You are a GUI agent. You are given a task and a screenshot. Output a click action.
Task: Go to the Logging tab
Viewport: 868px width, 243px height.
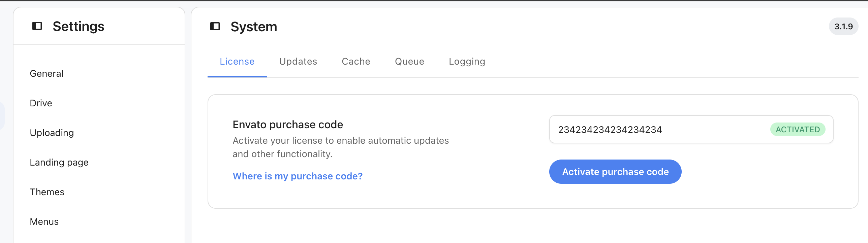coord(467,62)
